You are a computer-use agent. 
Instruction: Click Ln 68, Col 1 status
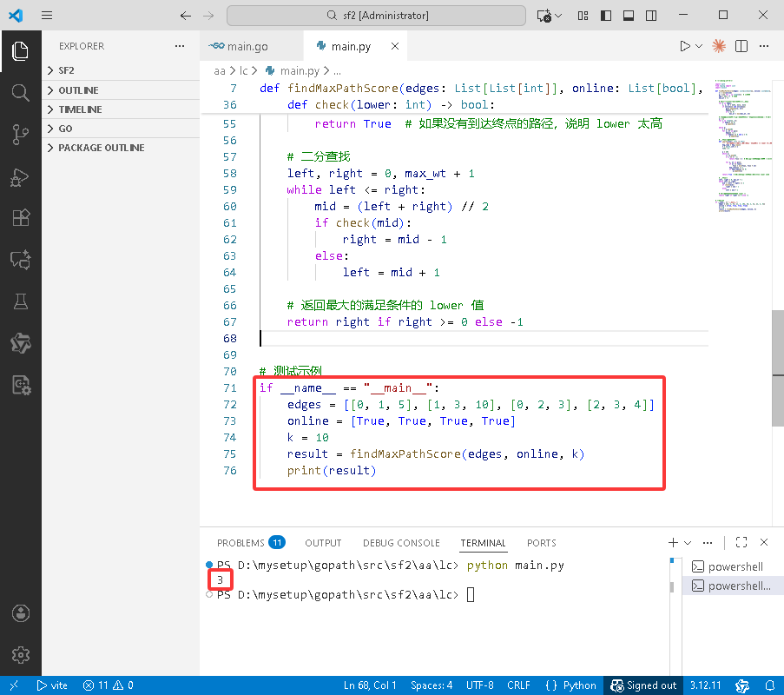370,685
